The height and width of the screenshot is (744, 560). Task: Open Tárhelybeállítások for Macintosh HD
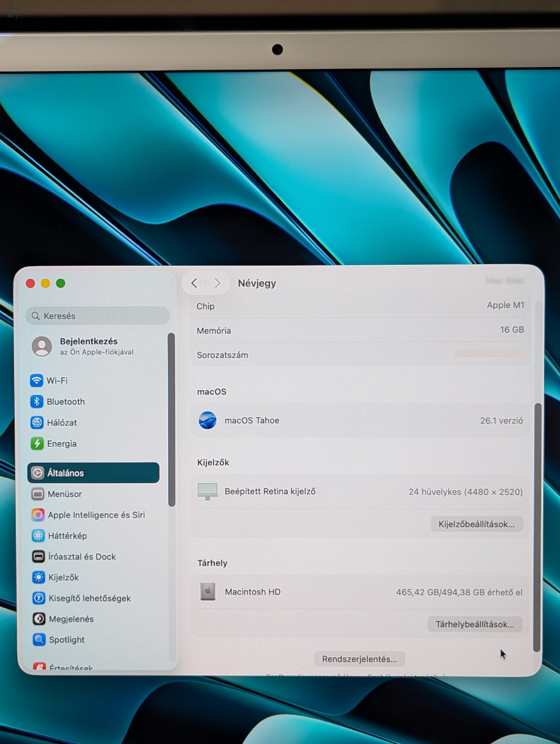(475, 624)
